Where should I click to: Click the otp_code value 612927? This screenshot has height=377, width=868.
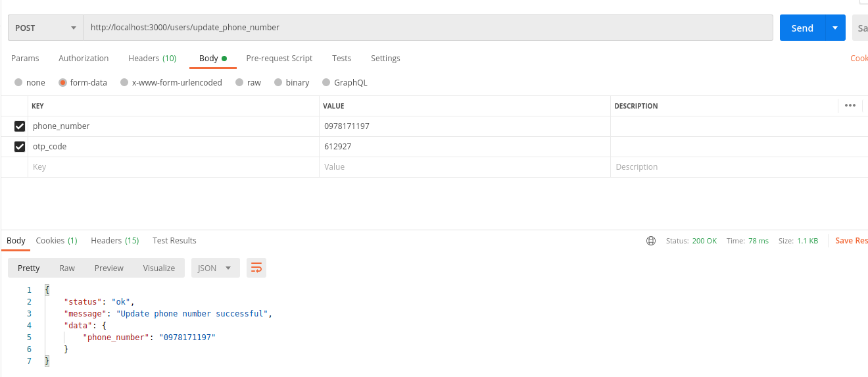(338, 147)
